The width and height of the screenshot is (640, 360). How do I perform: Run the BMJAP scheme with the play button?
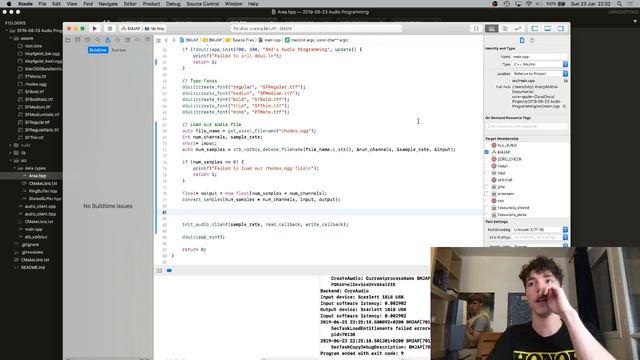[95, 29]
